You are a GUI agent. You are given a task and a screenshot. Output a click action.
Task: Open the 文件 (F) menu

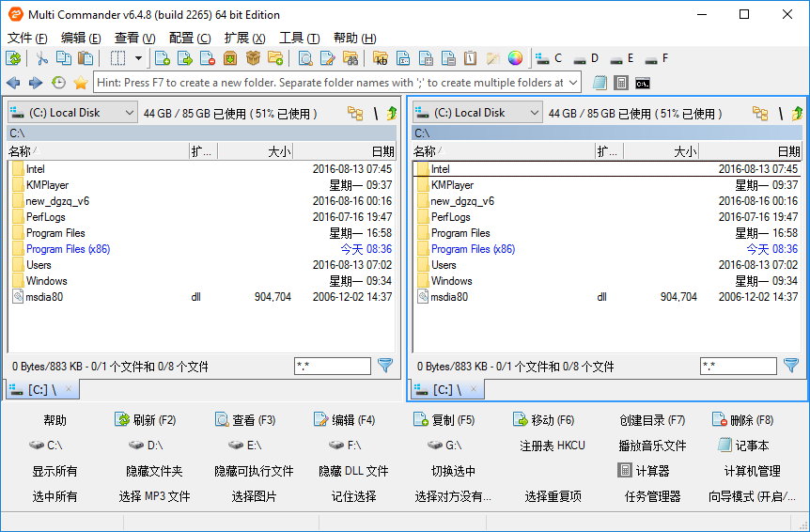(27, 39)
